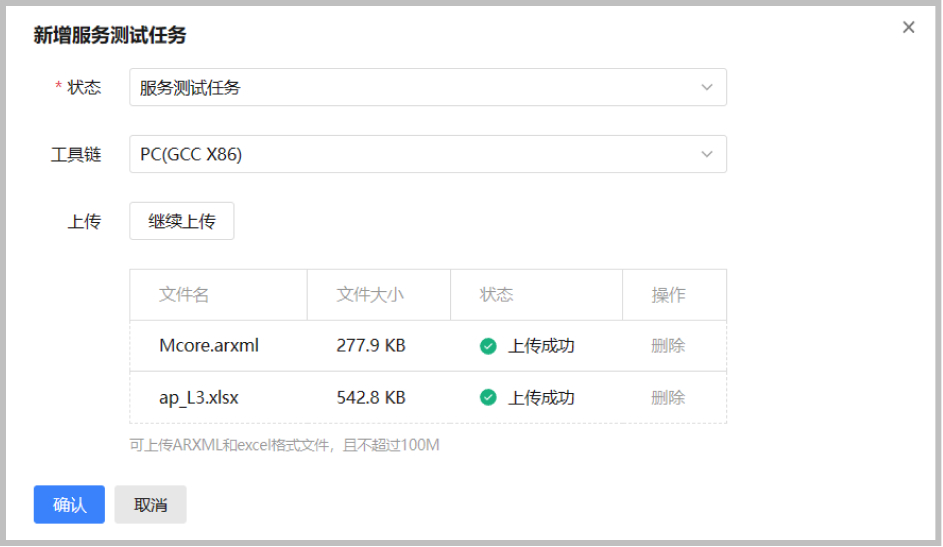Confirm with the blue 确认 button
Screen dimensions: 943x547
(x=69, y=505)
